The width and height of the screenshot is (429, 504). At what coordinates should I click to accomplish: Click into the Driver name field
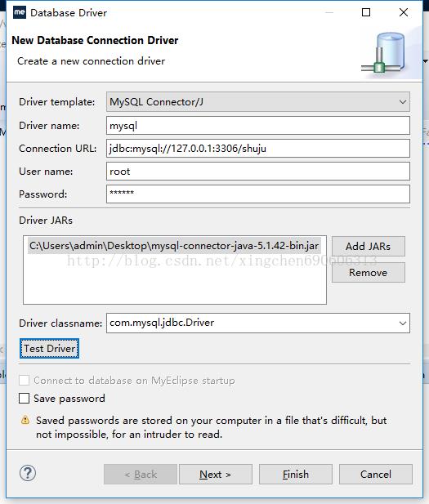click(258, 125)
